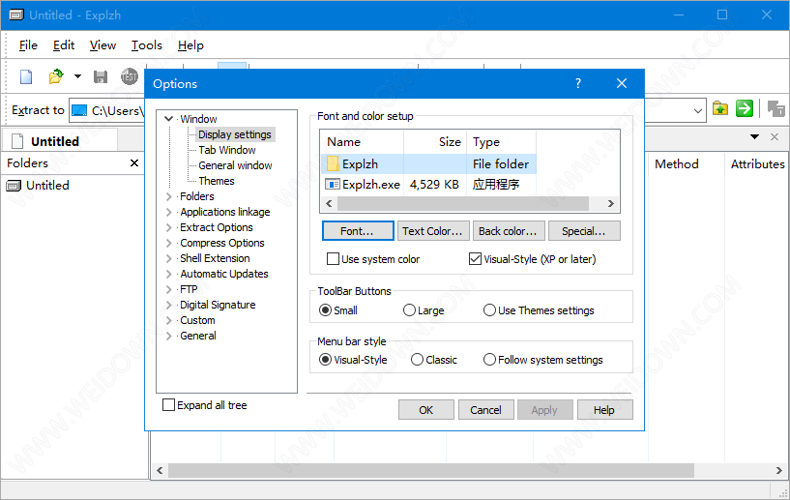790x500 pixels.
Task: Close the Folders panel with its X
Action: (x=134, y=163)
